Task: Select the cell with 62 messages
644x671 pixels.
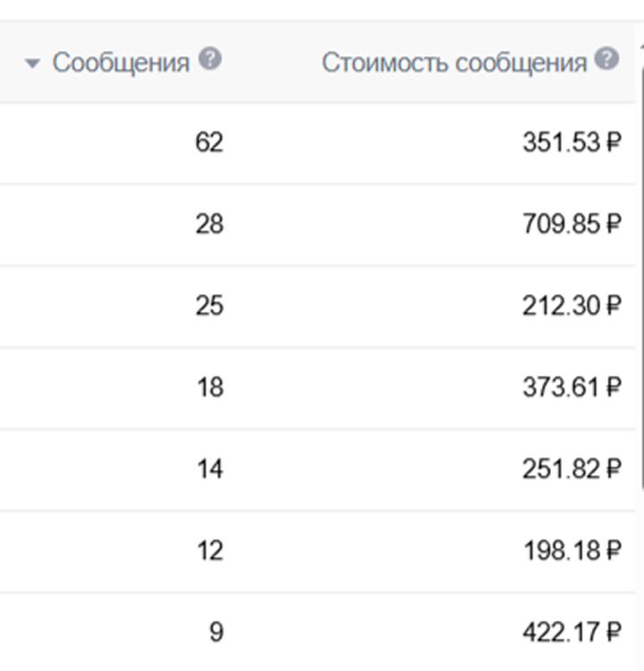Action: point(208,142)
